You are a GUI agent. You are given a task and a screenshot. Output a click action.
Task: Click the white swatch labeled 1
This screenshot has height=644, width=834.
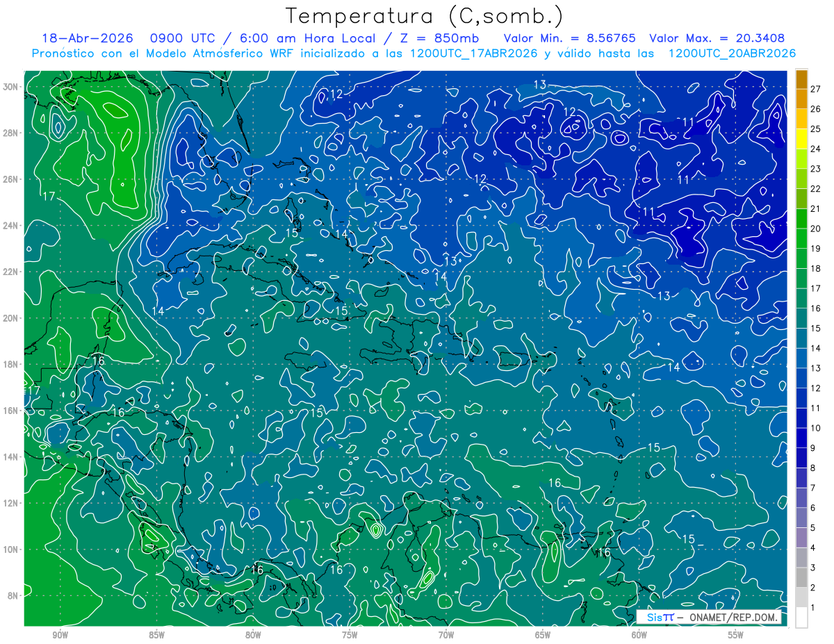click(801, 618)
